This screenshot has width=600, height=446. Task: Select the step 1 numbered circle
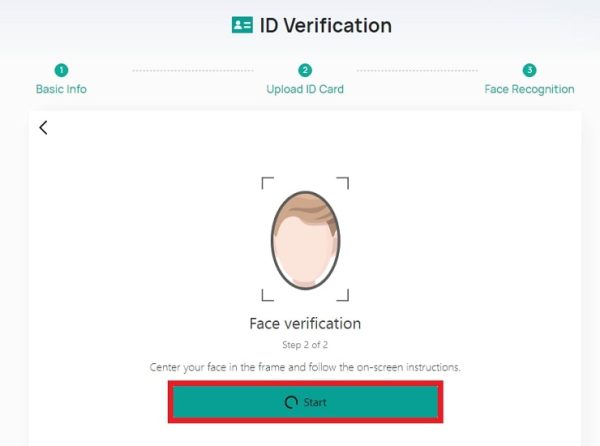(x=61, y=70)
